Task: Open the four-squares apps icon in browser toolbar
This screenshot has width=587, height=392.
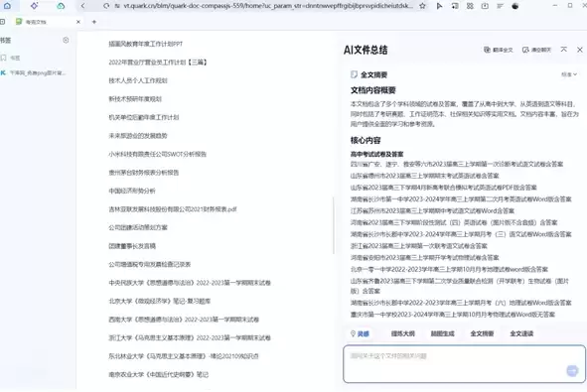Action: point(470,6)
